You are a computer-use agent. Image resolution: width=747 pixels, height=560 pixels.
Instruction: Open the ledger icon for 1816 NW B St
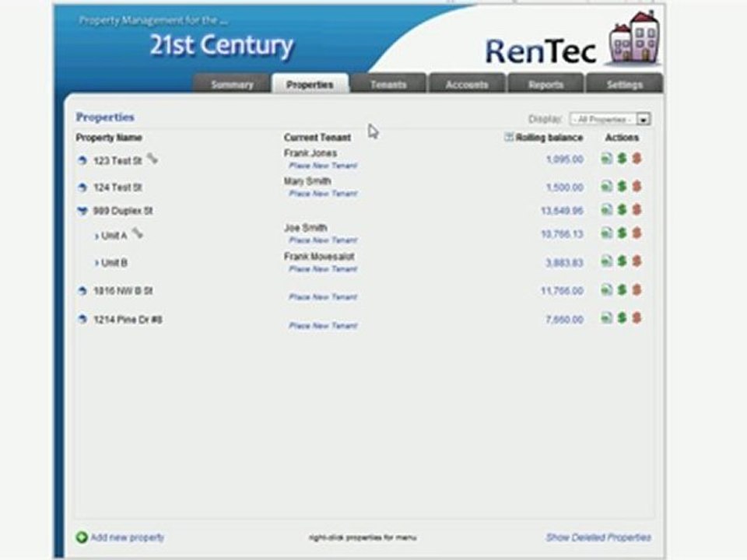pos(606,289)
